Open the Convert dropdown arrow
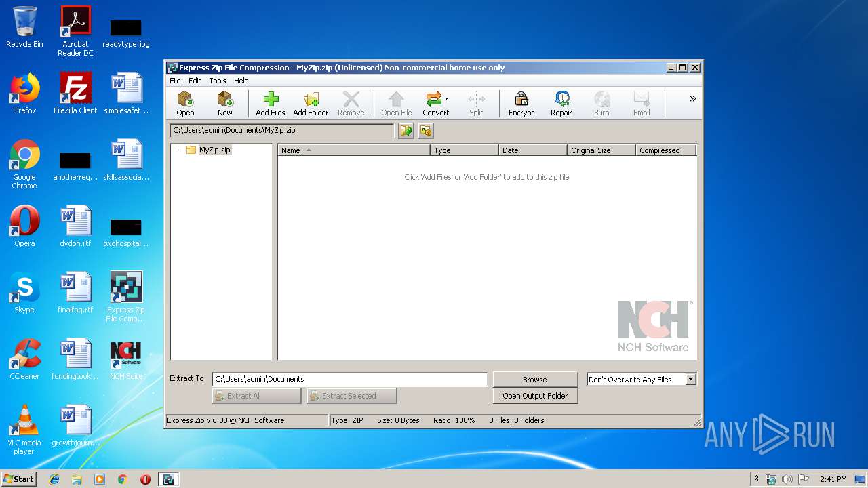 [446, 100]
